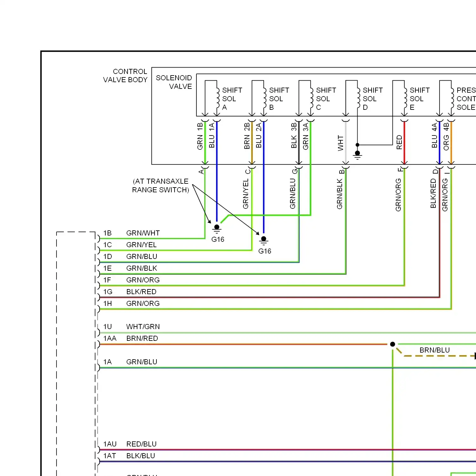
Task: Click pin label "1AA" beside BRN/RED
Action: click(x=110, y=339)
